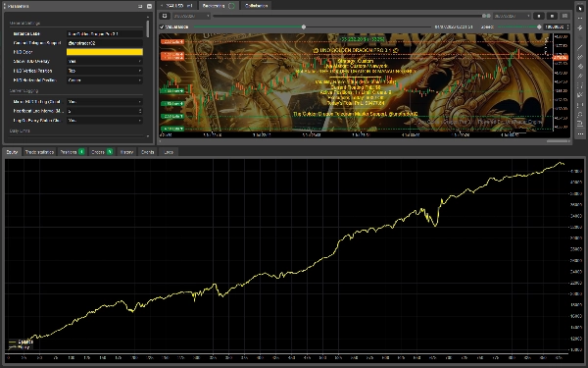Click the settings icon left of start date
588x368 pixels.
click(x=165, y=16)
